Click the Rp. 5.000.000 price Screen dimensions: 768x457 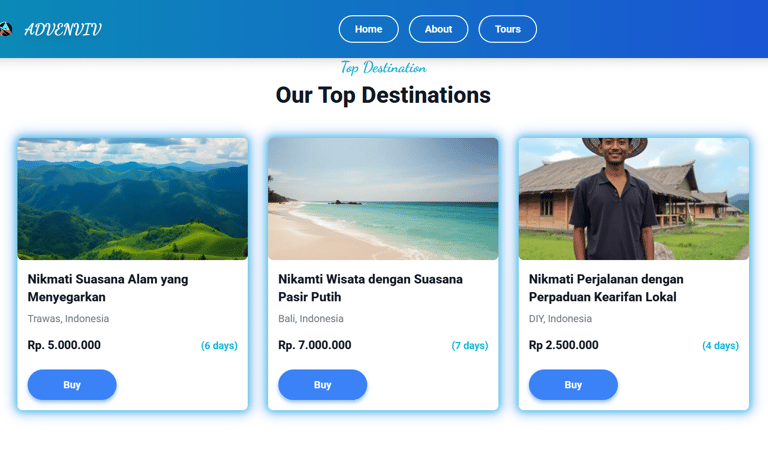(x=64, y=345)
